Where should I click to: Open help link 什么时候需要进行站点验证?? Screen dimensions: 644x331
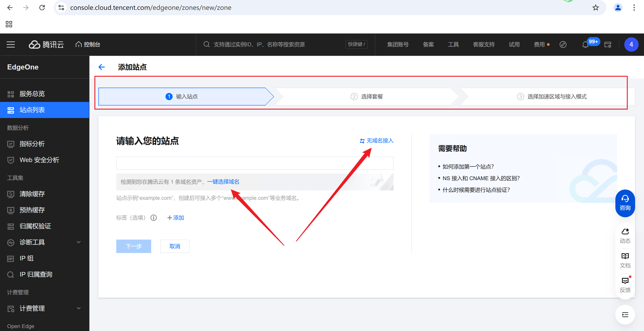click(x=476, y=190)
